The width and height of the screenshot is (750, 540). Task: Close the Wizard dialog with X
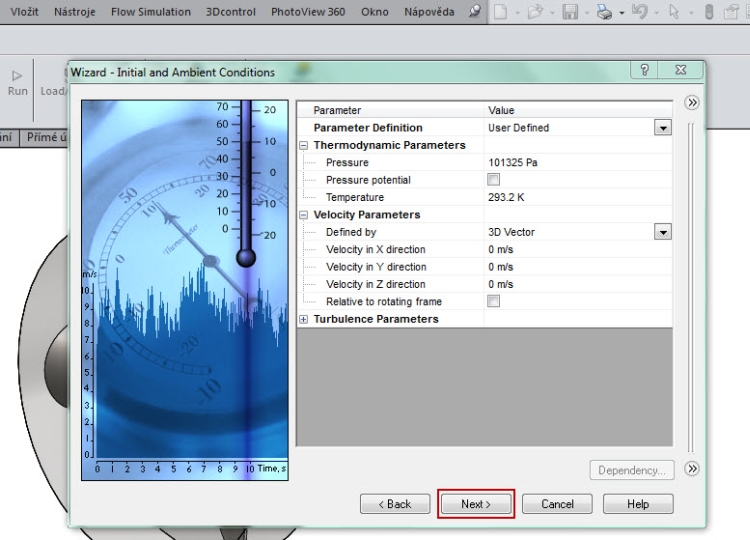tap(681, 70)
